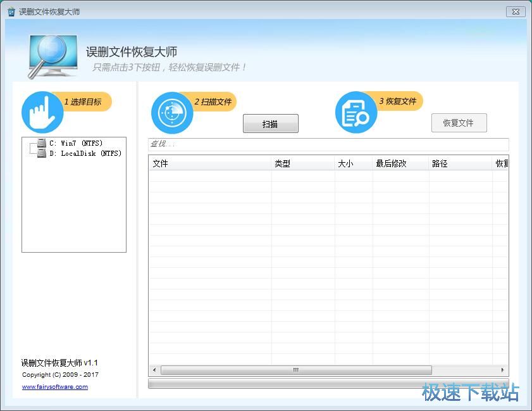Select C: Win7 (NTFS) drive
This screenshot has width=532, height=411.
coord(75,143)
